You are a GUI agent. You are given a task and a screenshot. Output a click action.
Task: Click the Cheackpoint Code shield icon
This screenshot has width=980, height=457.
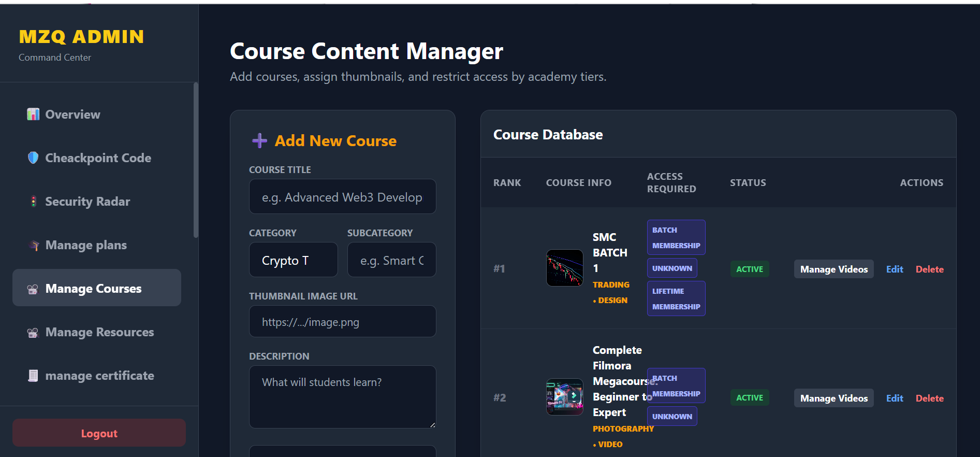[x=33, y=158]
